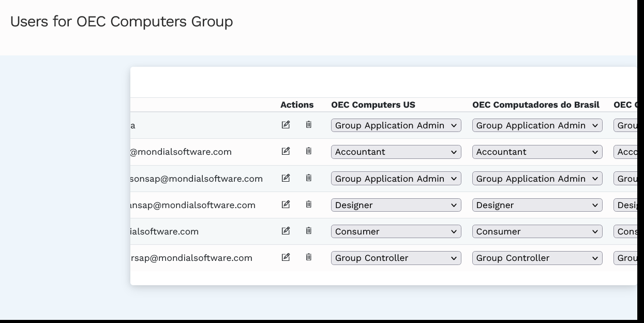Delete the Designer user ansap@mondialsoftware.com
644x323 pixels.
[x=309, y=204]
